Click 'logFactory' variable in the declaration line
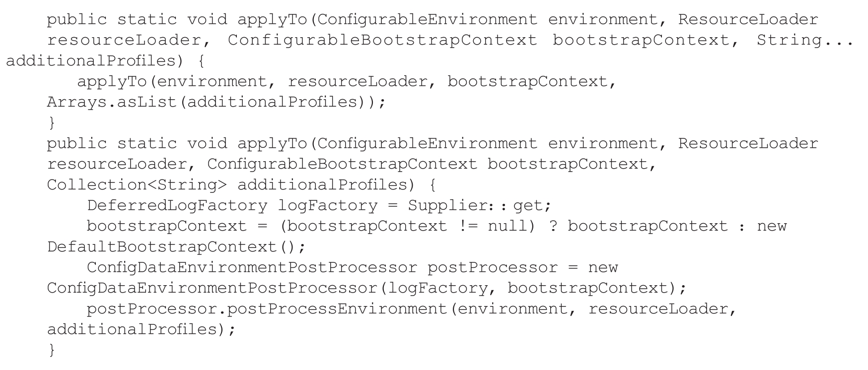 pyautogui.click(x=327, y=205)
